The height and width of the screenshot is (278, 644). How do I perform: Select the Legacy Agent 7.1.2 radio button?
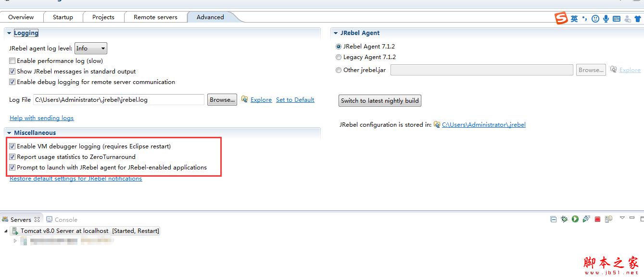pos(339,57)
